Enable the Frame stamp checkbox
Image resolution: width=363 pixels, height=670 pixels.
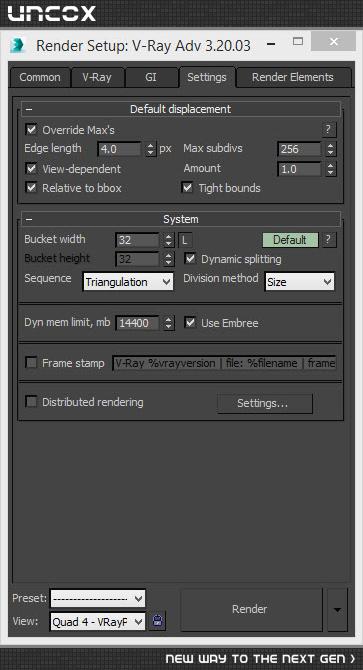click(31, 363)
